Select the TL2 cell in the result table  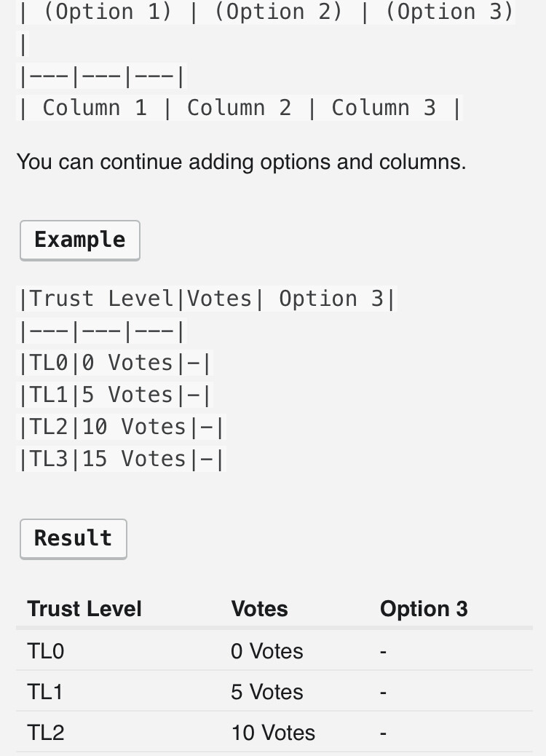[x=46, y=733]
